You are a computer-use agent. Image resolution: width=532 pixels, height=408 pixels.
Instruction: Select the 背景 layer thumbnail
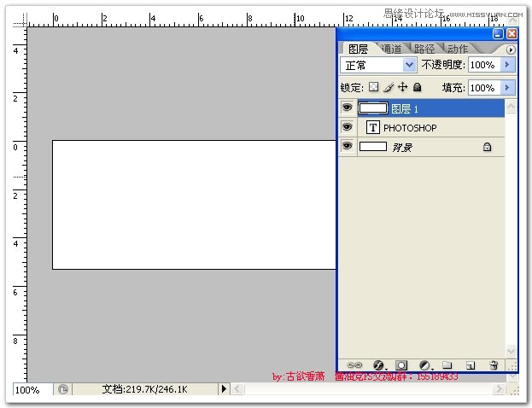[x=373, y=147]
